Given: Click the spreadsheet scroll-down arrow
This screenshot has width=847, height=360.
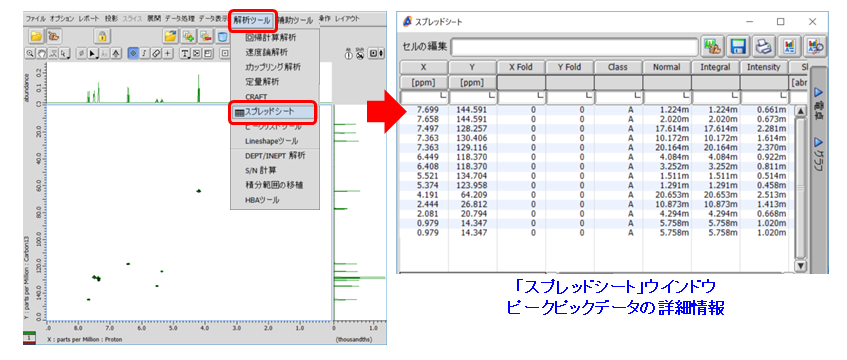Looking at the screenshot, I should [x=801, y=265].
